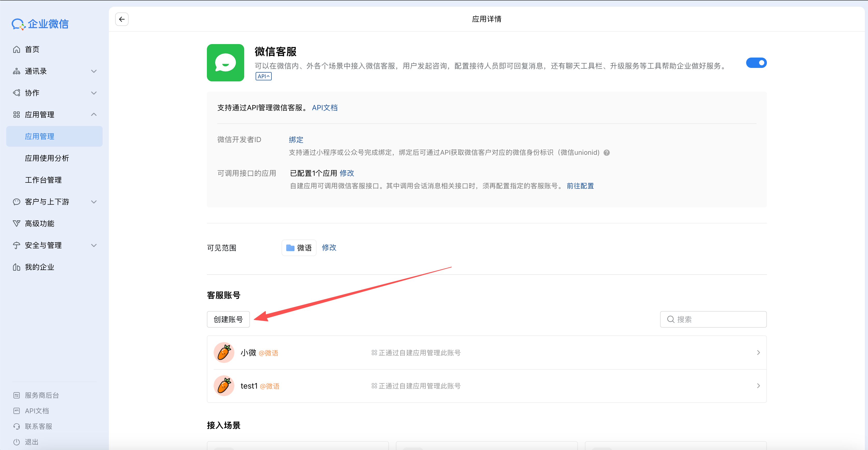Image resolution: width=868 pixels, height=450 pixels.
Task: Click the green 微信客服 app icon
Action: (x=225, y=63)
